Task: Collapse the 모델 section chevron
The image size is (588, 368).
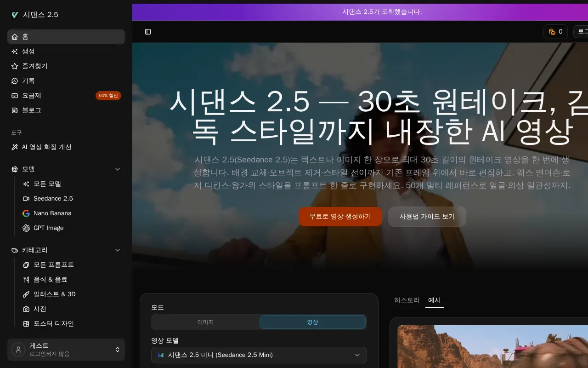Action: pyautogui.click(x=118, y=169)
